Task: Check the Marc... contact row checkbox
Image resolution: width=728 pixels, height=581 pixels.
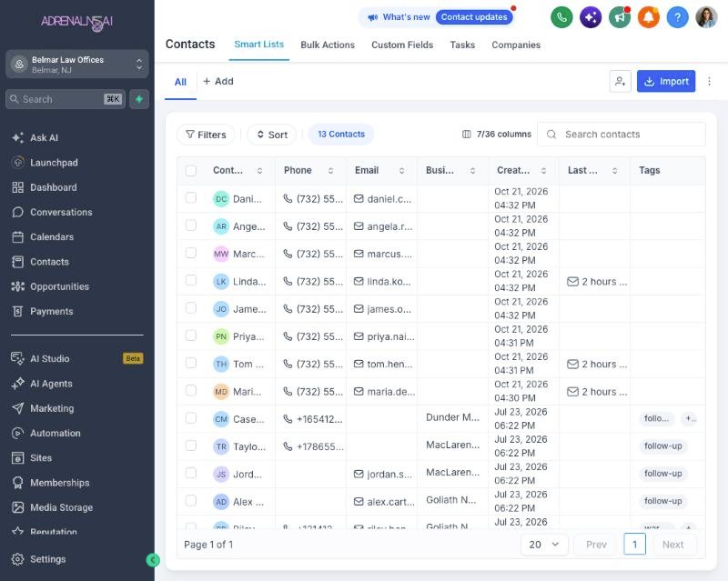Action: [191, 253]
